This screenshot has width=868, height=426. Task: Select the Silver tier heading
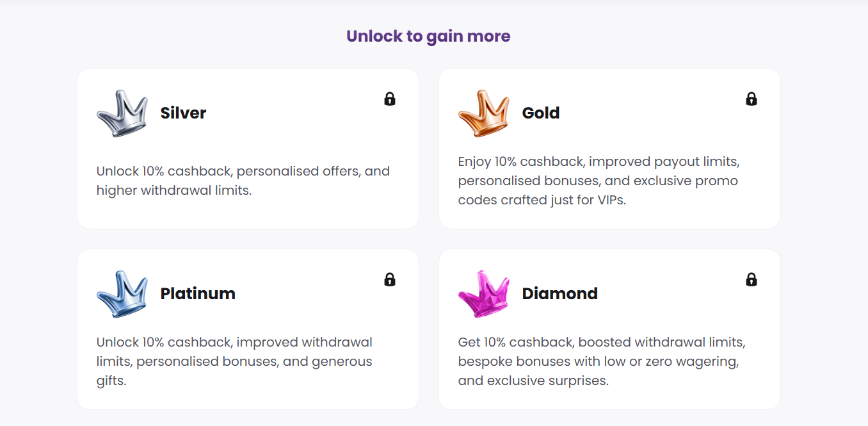point(183,113)
